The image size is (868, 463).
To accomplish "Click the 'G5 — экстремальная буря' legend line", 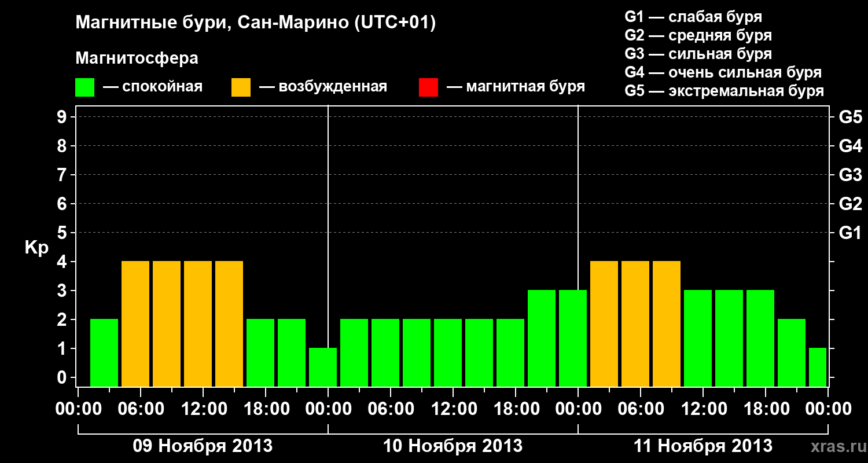I will pos(724,91).
